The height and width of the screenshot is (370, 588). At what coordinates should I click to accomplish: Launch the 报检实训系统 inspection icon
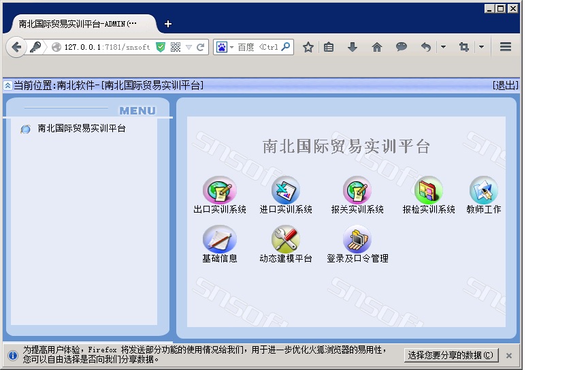[x=428, y=191]
